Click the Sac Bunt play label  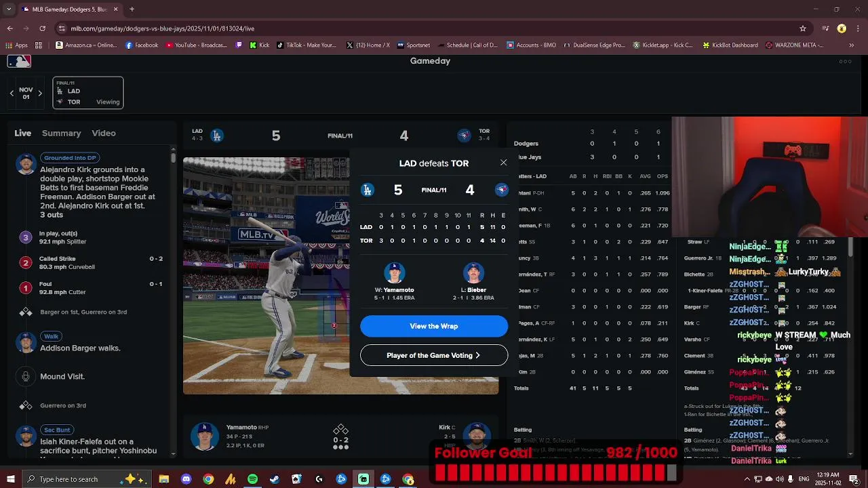tap(57, 430)
